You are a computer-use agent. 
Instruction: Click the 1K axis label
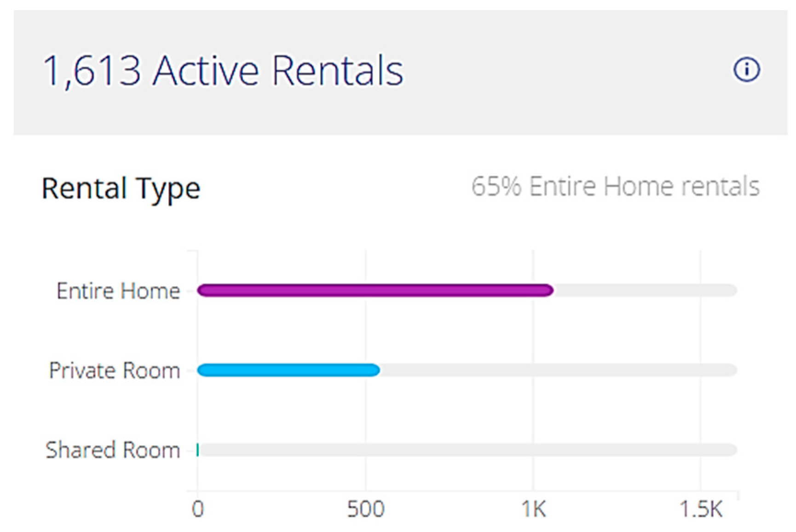tap(533, 509)
